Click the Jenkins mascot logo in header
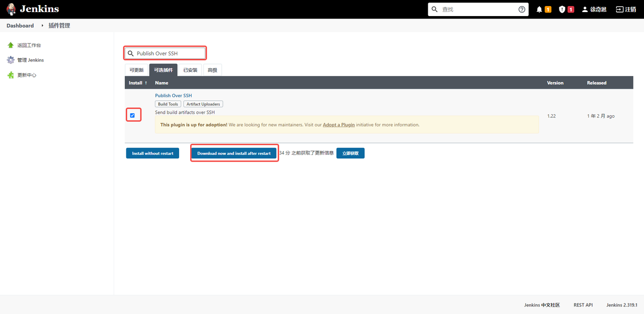Viewport: 644px width, 314px height. click(11, 9)
